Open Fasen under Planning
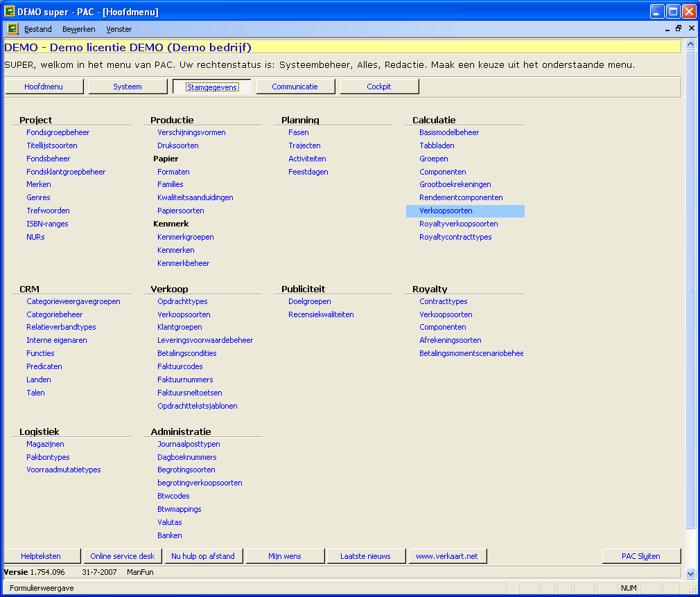This screenshot has width=700, height=597. (x=299, y=132)
